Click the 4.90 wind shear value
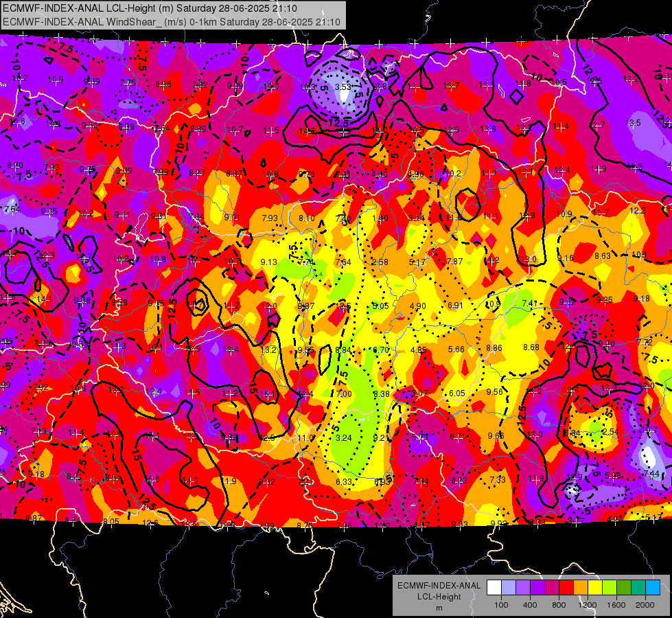 [x=418, y=306]
